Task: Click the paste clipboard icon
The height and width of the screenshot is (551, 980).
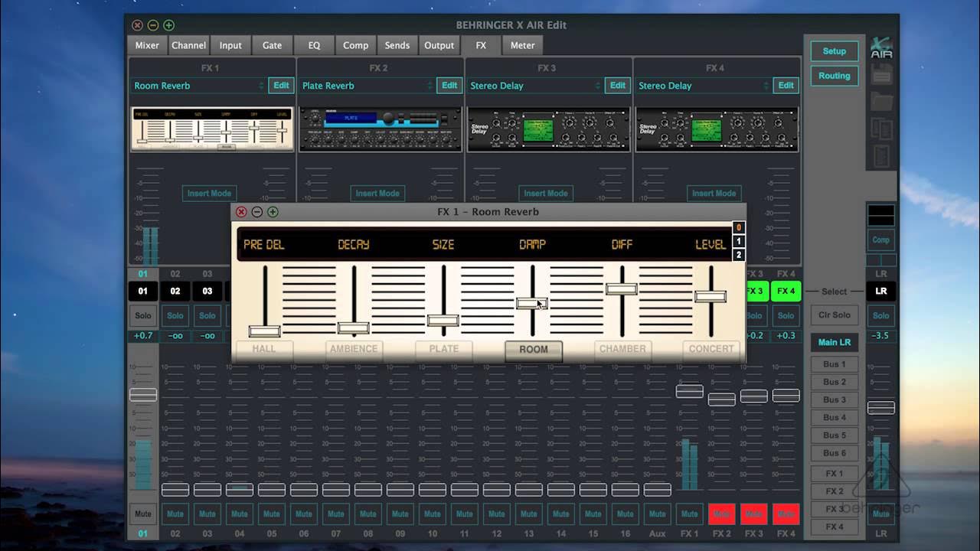Action: (x=882, y=156)
